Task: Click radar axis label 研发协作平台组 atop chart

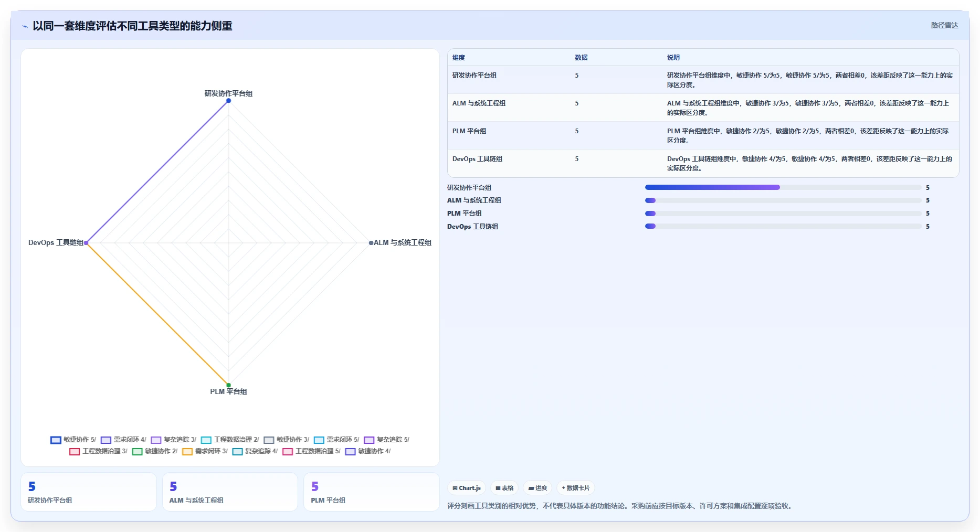Action: point(228,94)
